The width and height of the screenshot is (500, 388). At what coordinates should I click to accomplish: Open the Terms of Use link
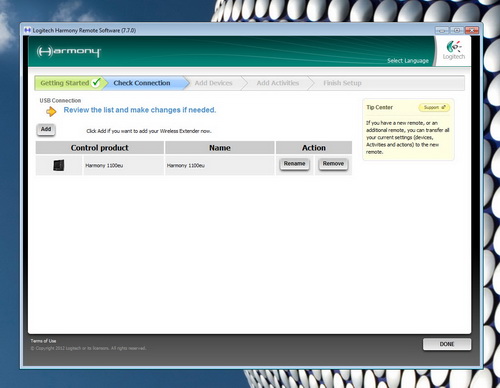[x=43, y=341]
